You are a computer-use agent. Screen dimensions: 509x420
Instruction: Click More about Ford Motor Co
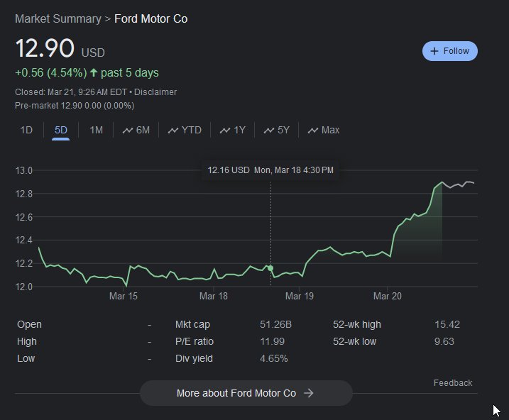coord(246,393)
